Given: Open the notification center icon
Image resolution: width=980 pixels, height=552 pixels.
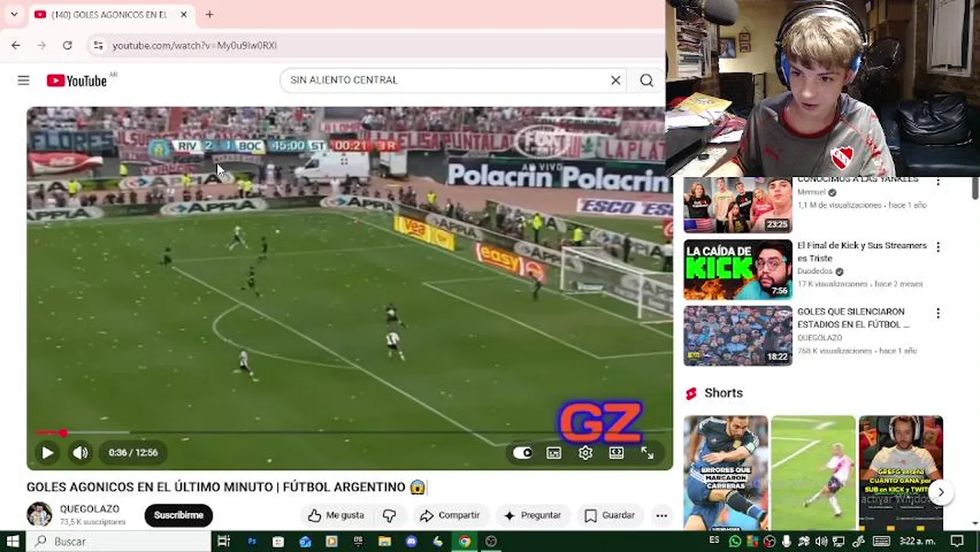Looking at the screenshot, I should point(957,541).
